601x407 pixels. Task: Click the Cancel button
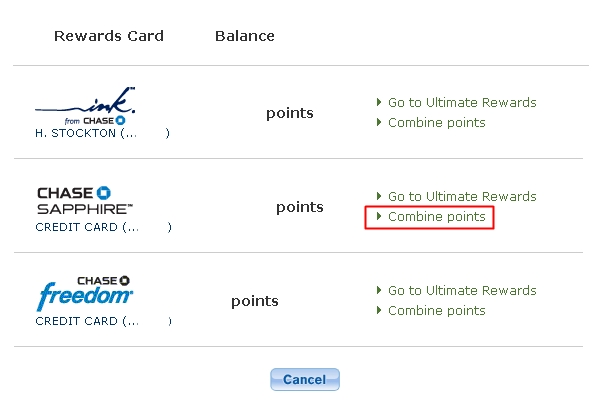(x=305, y=379)
